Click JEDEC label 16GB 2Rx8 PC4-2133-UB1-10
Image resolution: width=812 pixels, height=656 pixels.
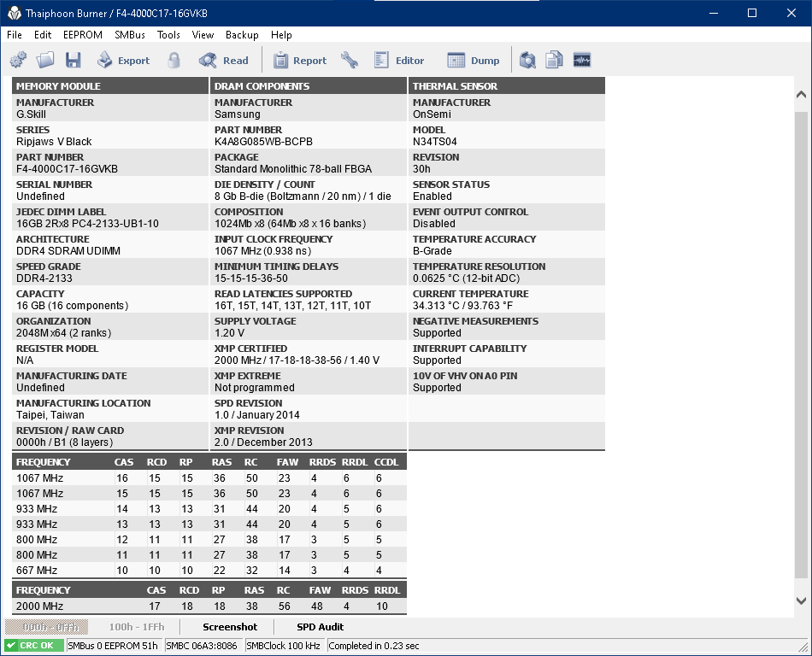point(87,224)
